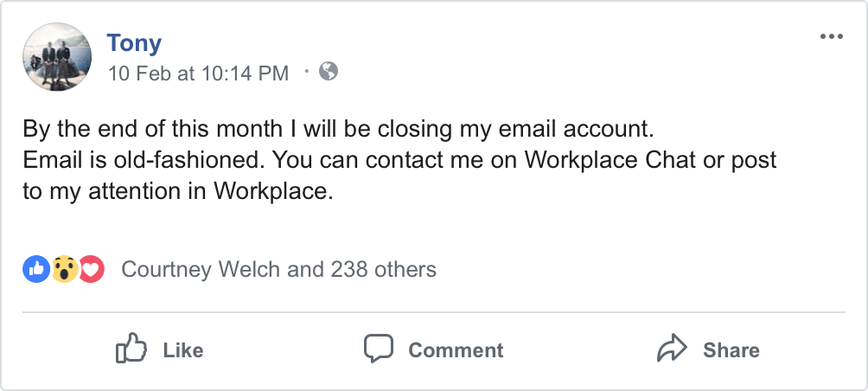Click the globe public-audience icon
The height and width of the screenshot is (391, 868).
coord(329,72)
